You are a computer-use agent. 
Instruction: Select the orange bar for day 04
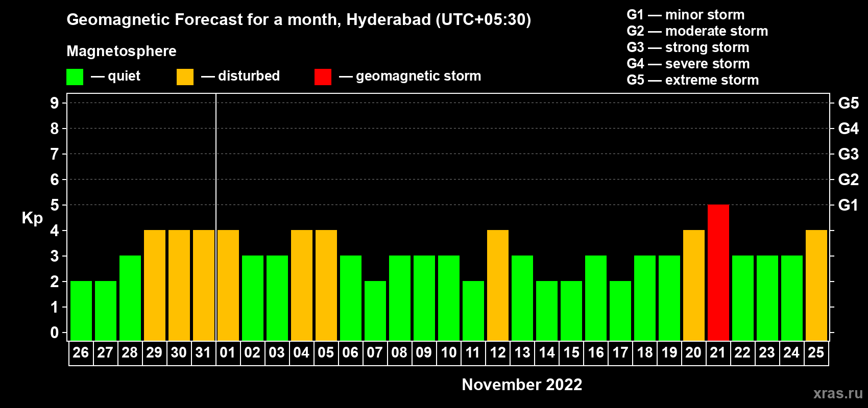coord(302,285)
